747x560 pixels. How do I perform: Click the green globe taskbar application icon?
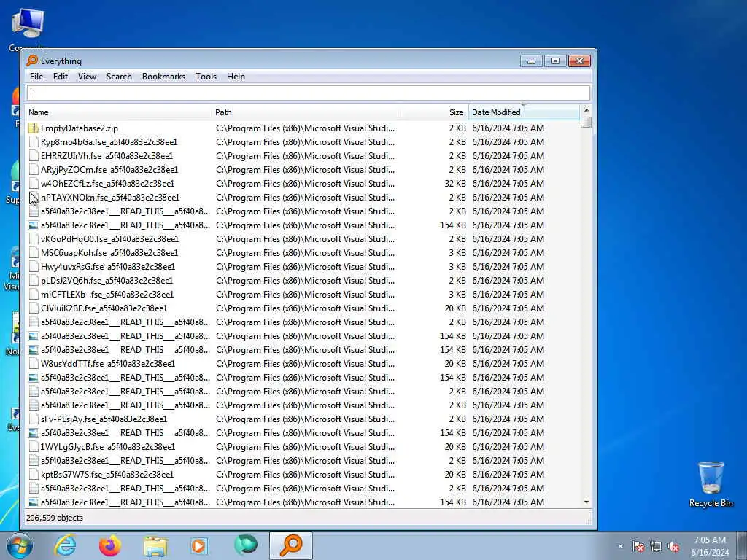click(246, 545)
